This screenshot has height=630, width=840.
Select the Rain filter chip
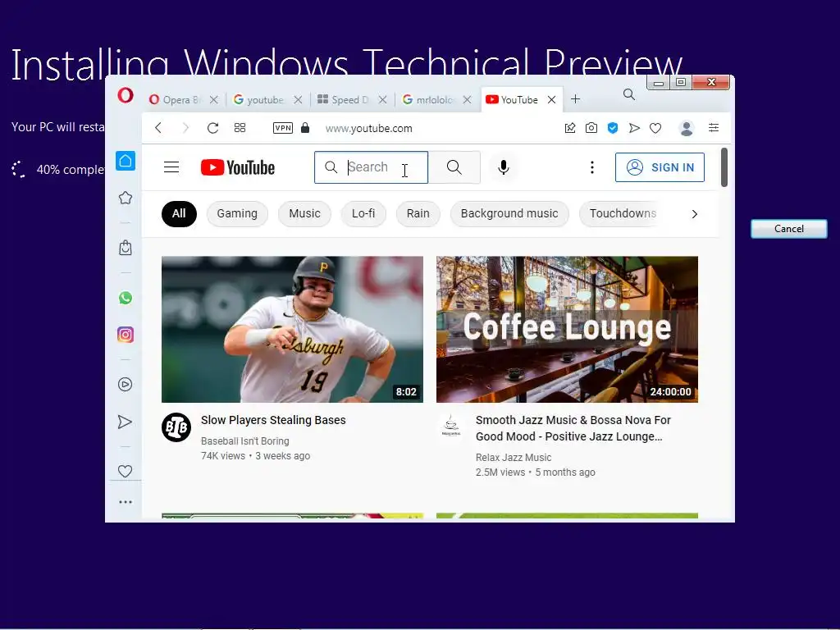coord(418,213)
